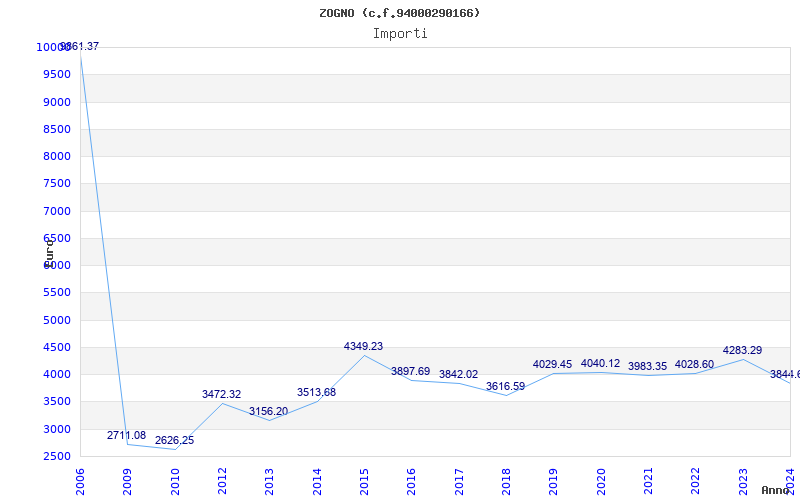Click the 3983.35 data label
800x500 pixels.
coord(647,366)
